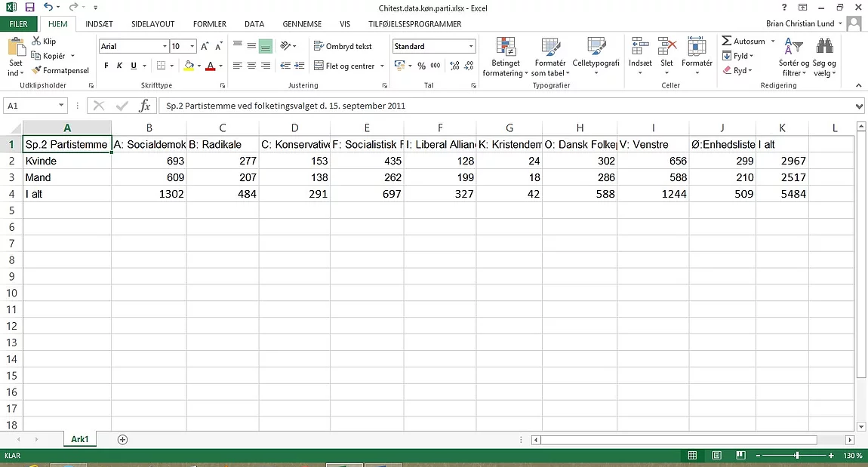The width and height of the screenshot is (868, 467).
Task: Expand the formula bar
Action: click(x=859, y=106)
